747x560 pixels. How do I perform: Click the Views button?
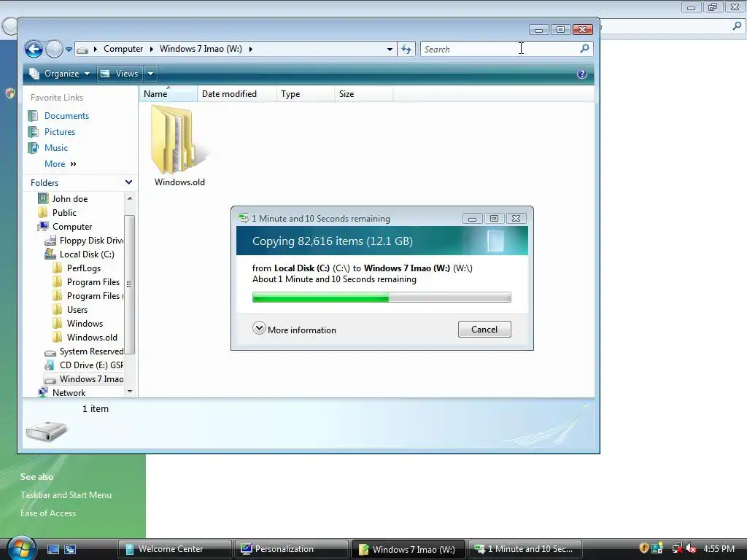click(x=119, y=74)
